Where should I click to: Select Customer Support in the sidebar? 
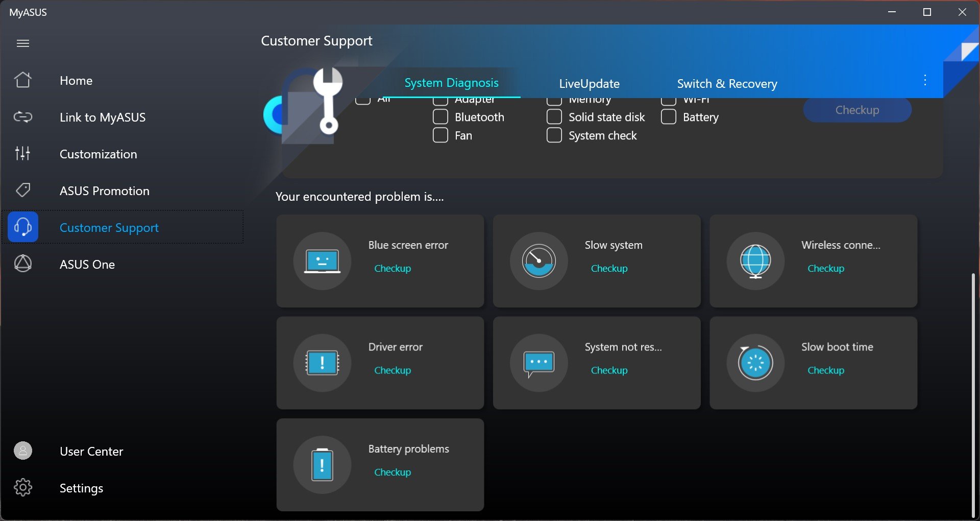[x=122, y=227]
